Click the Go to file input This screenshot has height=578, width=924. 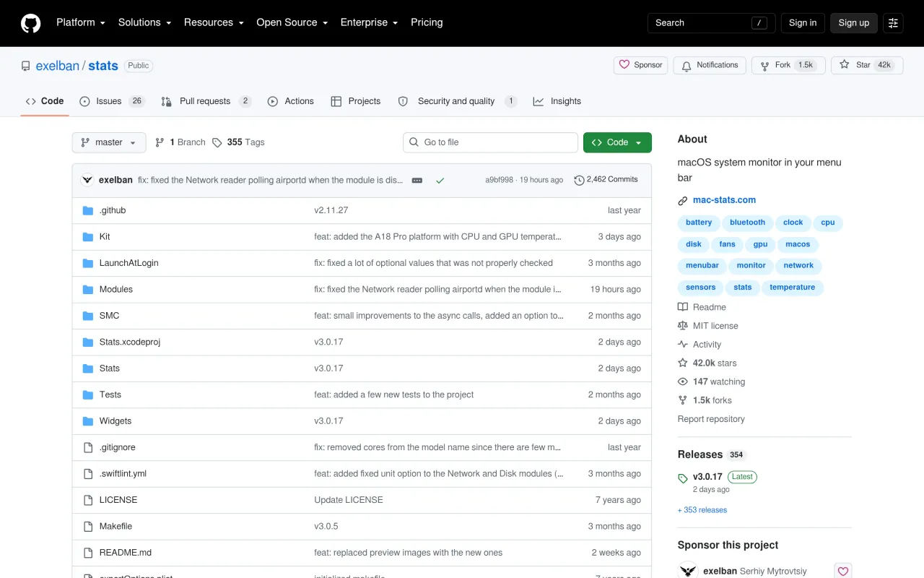(x=490, y=142)
